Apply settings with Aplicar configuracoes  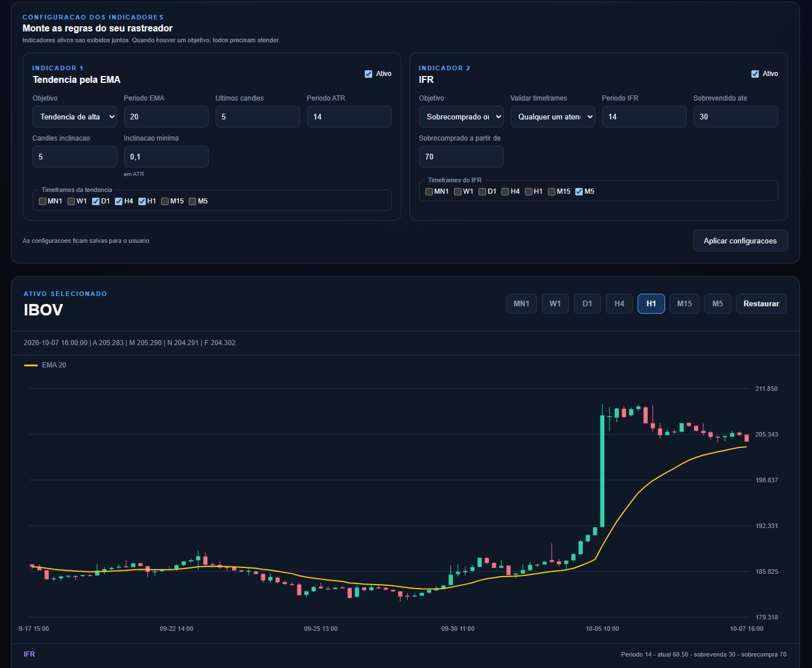pyautogui.click(x=741, y=241)
